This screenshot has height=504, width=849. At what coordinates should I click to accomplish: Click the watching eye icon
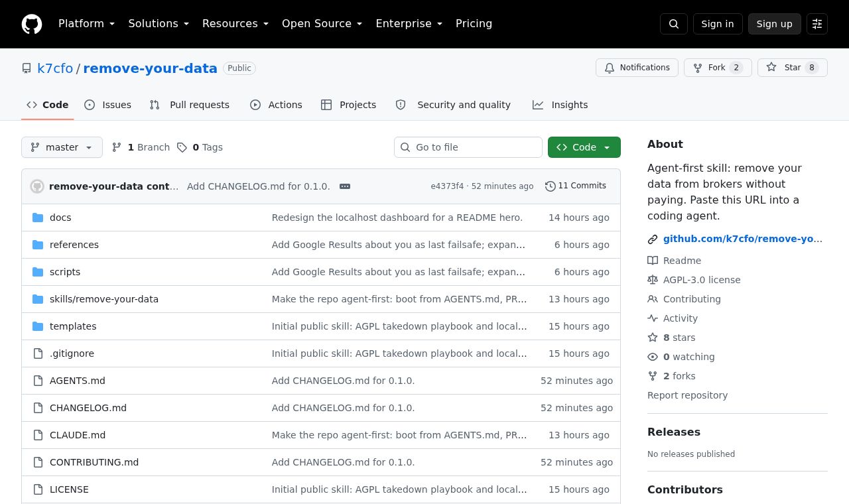click(653, 357)
